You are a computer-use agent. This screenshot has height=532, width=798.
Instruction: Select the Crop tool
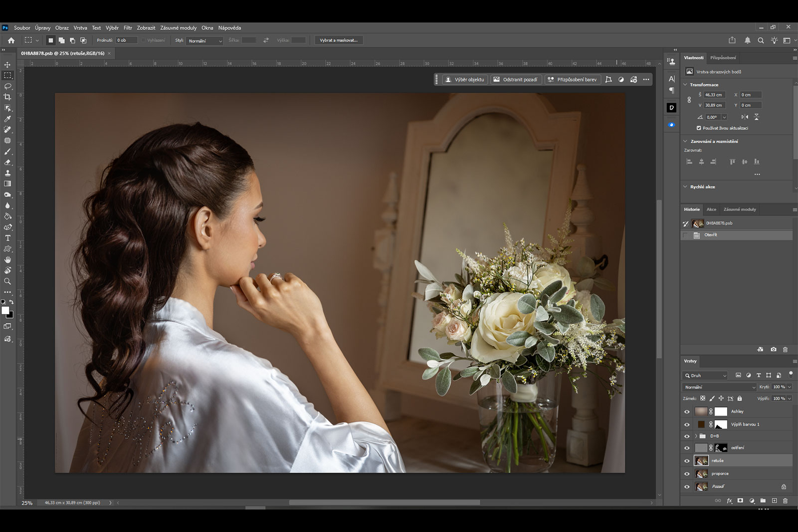pyautogui.click(x=7, y=97)
